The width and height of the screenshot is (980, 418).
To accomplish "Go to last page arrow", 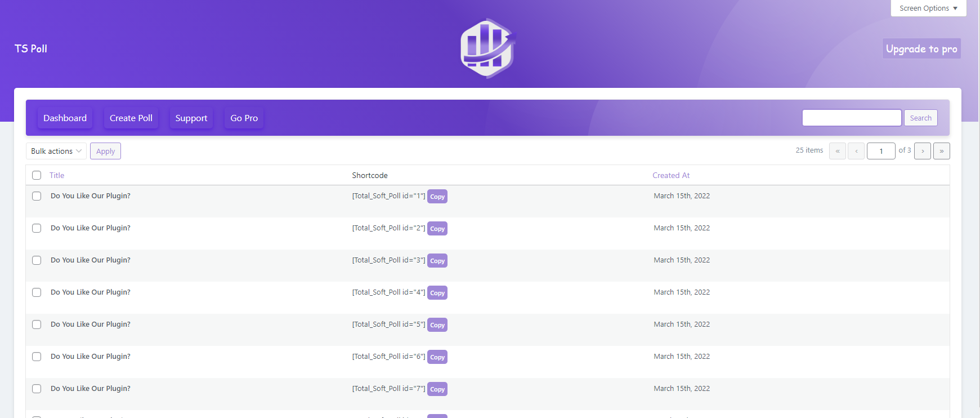I will click(942, 151).
